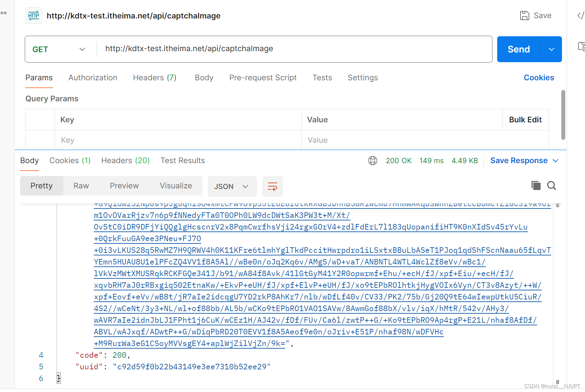
Task: Open the Pre-request Script tab
Action: click(x=263, y=78)
